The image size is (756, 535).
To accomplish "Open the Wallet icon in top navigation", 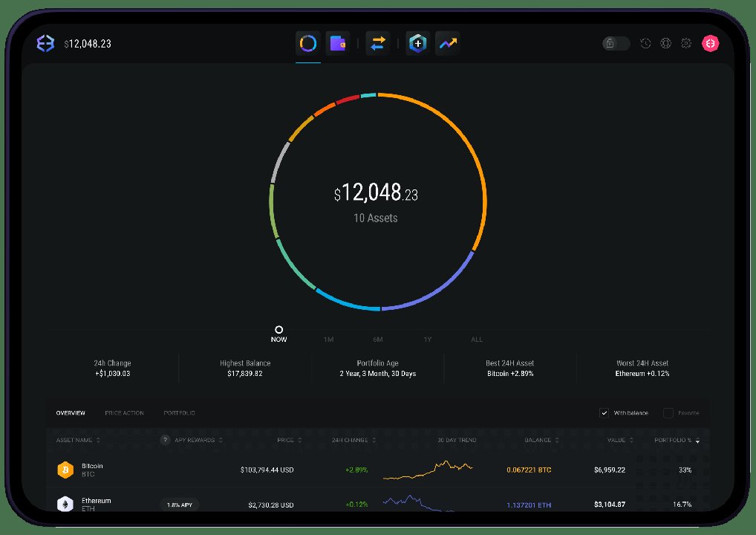I will click(x=338, y=44).
